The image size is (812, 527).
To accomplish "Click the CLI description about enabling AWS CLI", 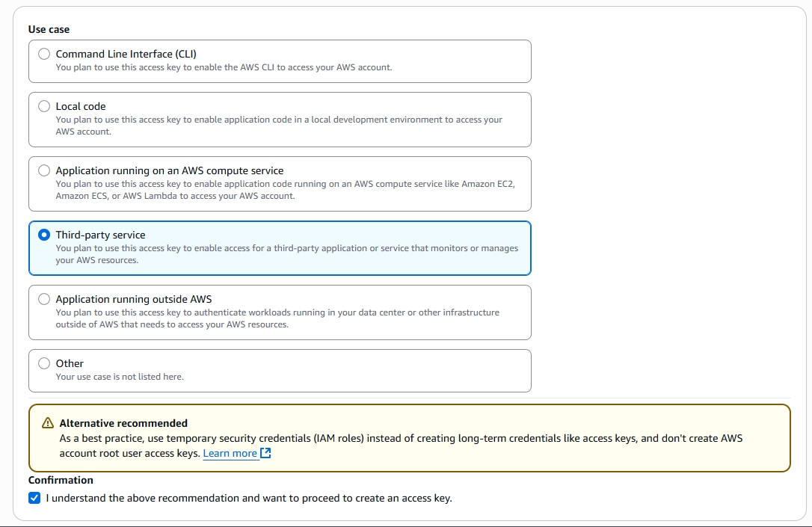I will [x=224, y=67].
